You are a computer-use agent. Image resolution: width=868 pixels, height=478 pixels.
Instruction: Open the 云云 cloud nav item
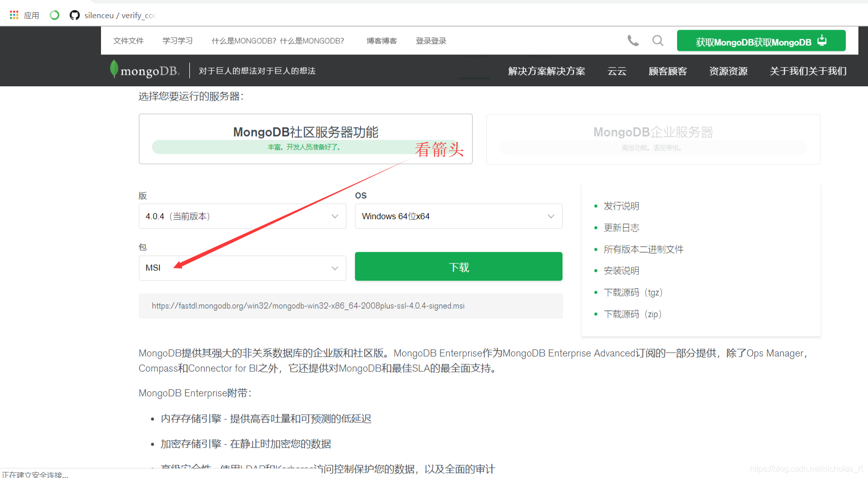pyautogui.click(x=617, y=71)
